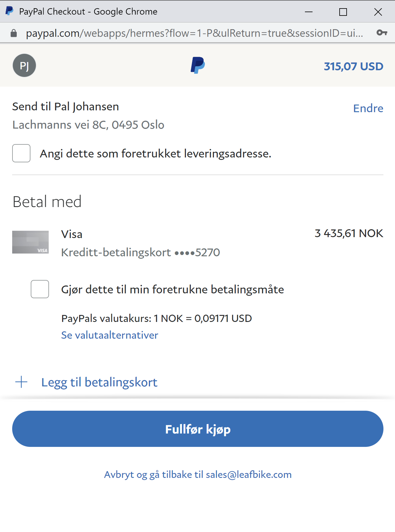Click the 315,07 USD total amount
Image resolution: width=395 pixels, height=532 pixels.
coord(353,66)
